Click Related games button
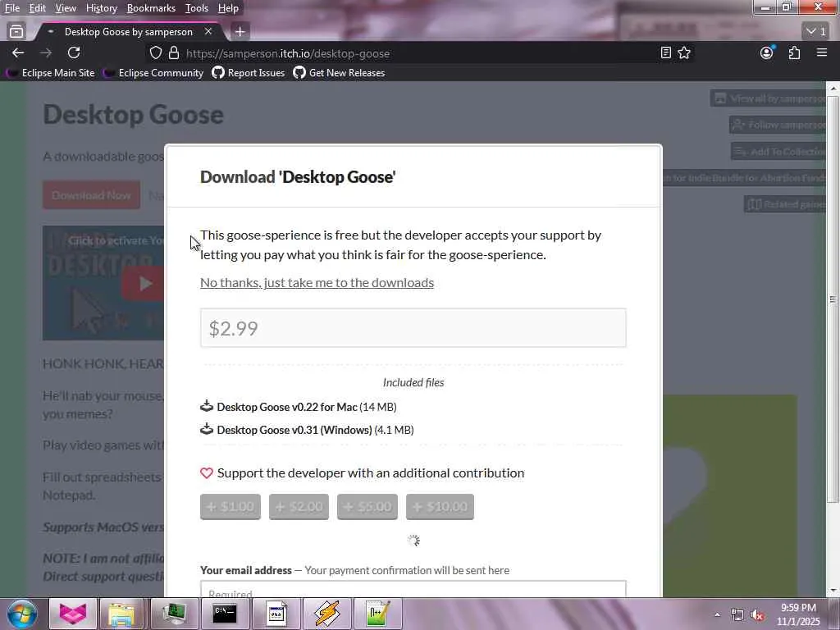Viewport: 840px width, 630px height. coord(785,204)
